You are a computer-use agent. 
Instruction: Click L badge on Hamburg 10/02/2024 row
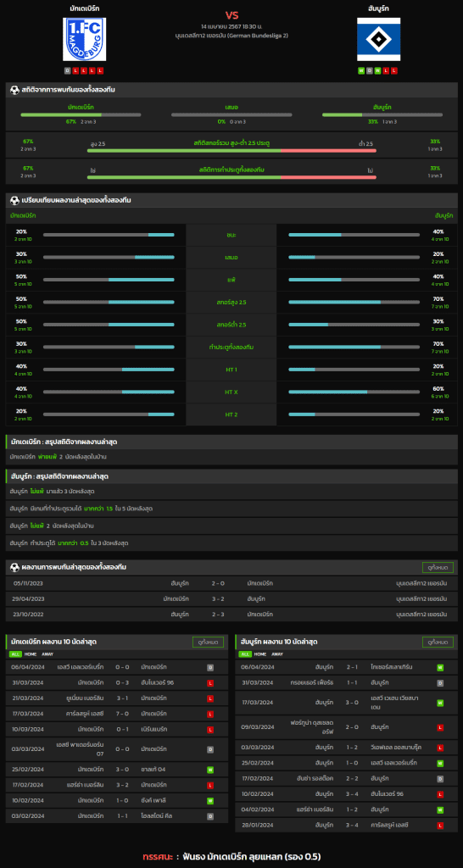tap(440, 793)
